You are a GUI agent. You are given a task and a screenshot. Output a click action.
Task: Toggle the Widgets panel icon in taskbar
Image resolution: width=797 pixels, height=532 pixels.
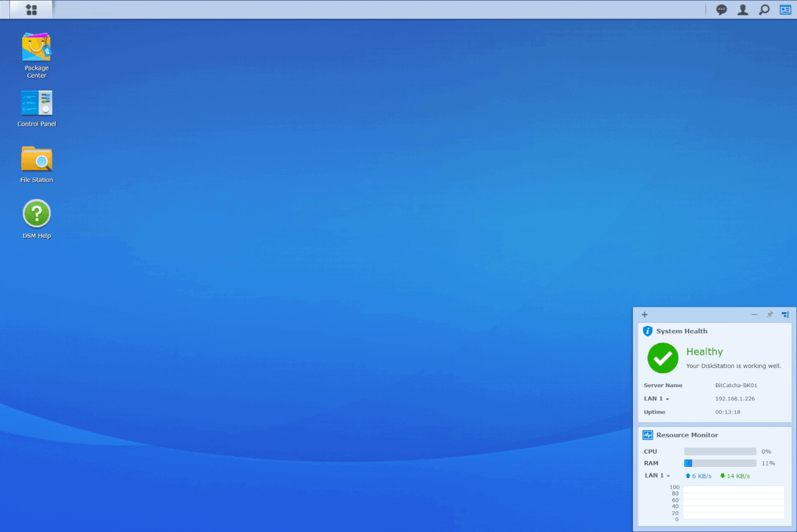pos(785,9)
